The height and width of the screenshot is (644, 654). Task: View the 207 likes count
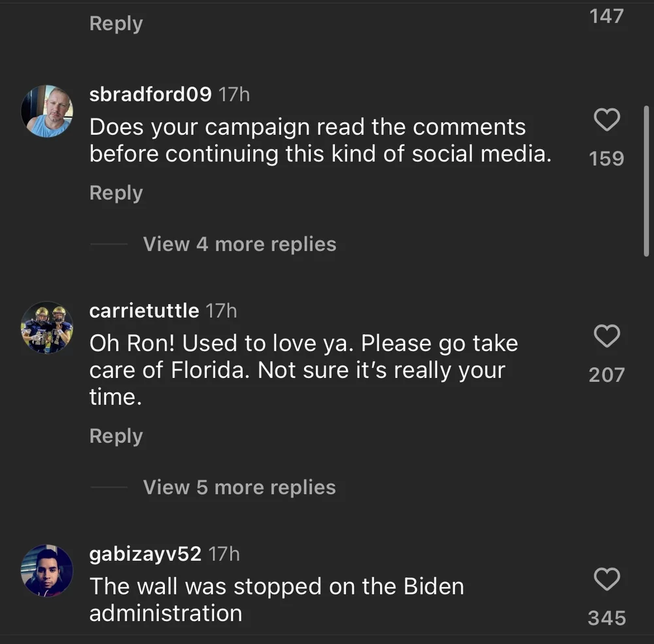(606, 375)
